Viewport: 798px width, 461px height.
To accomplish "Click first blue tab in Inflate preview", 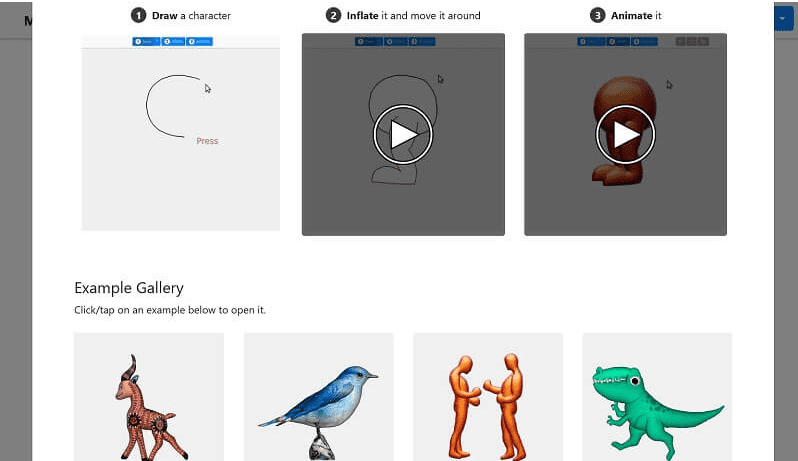I will 368,41.
